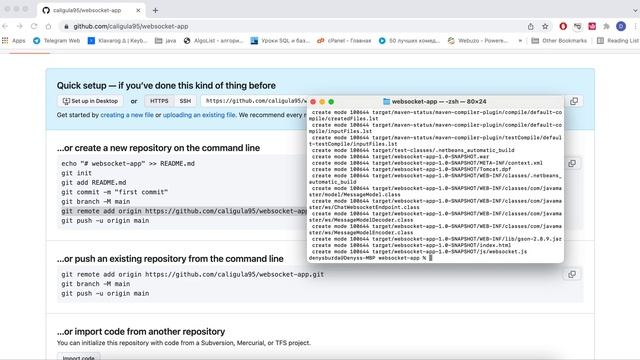Open the Webuzo bookmark

(478, 40)
